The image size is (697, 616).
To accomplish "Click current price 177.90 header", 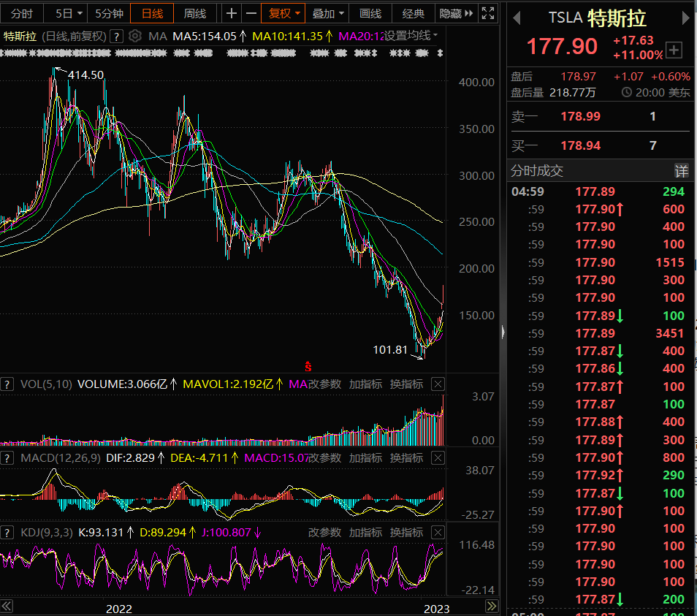I will (x=562, y=46).
